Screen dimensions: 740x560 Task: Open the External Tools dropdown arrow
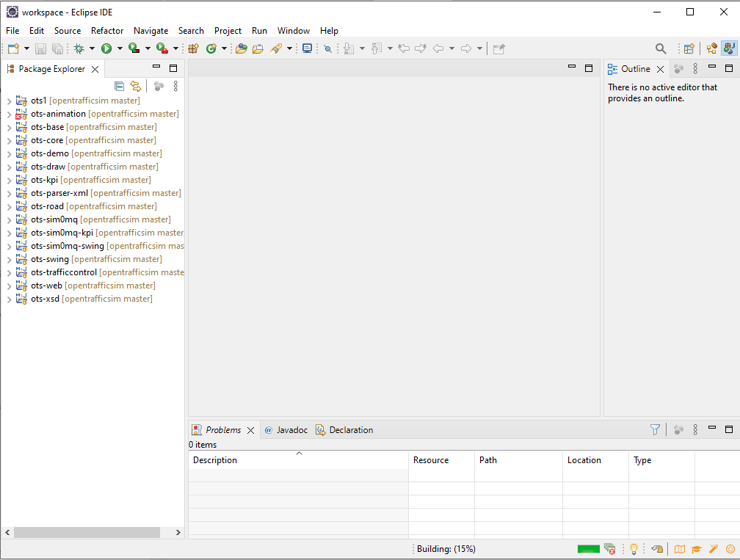coord(175,48)
